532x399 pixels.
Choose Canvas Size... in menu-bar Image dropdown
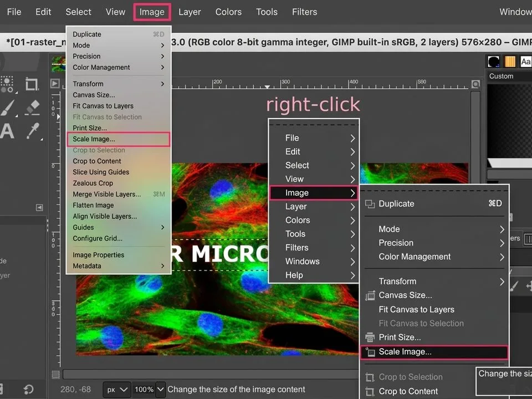(x=119, y=95)
